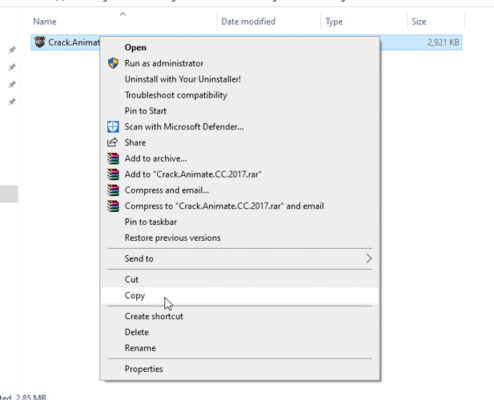Screen dimensions: 494x400
Task: Click the second pin icon in the sidebar
Action: coord(12,67)
